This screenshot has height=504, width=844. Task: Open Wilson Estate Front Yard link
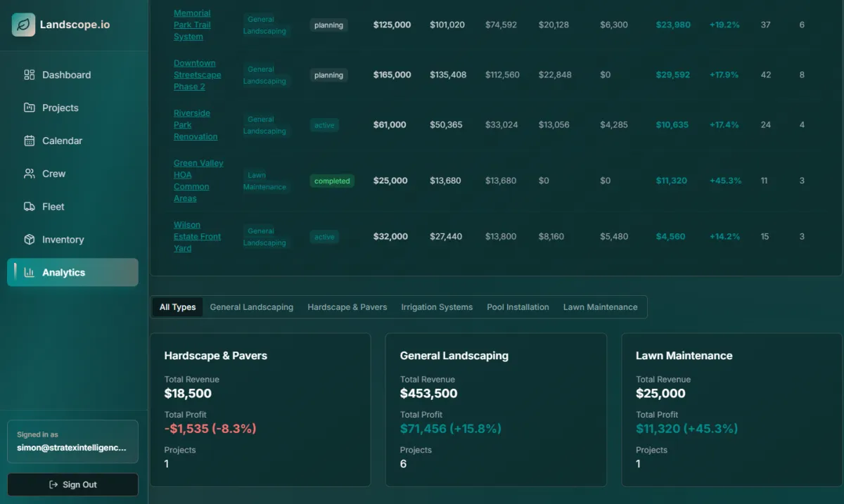pos(197,237)
